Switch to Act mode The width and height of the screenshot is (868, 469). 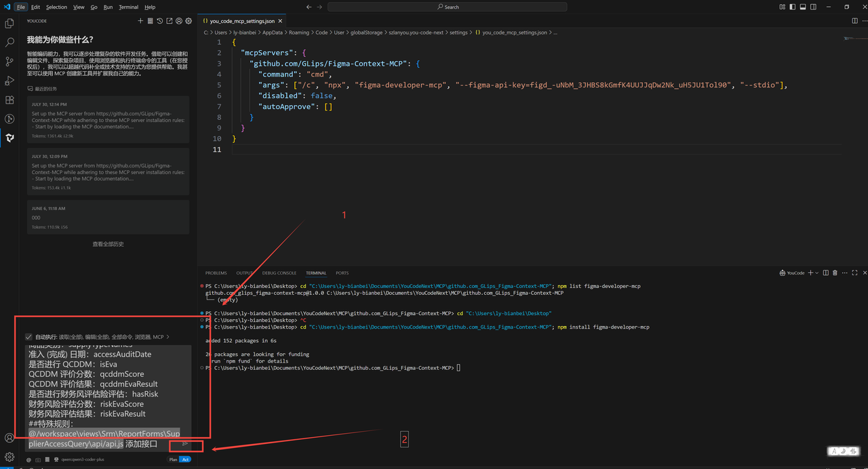[x=185, y=460]
